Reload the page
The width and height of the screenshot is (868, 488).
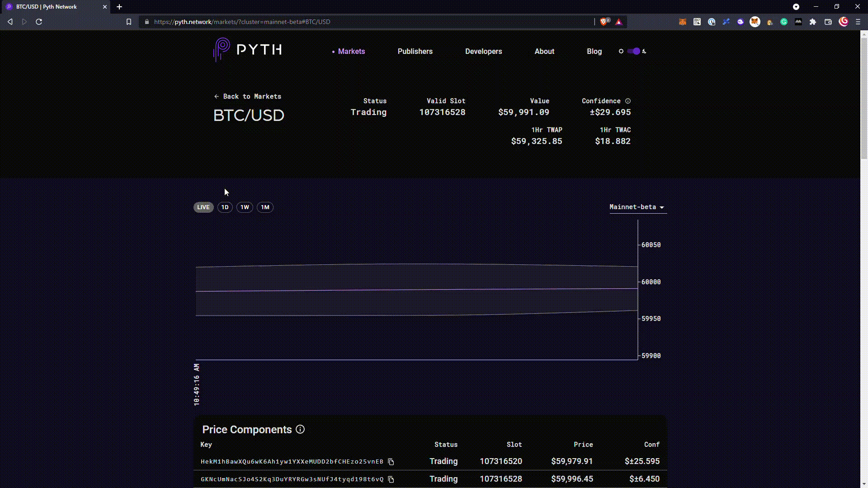(39, 22)
